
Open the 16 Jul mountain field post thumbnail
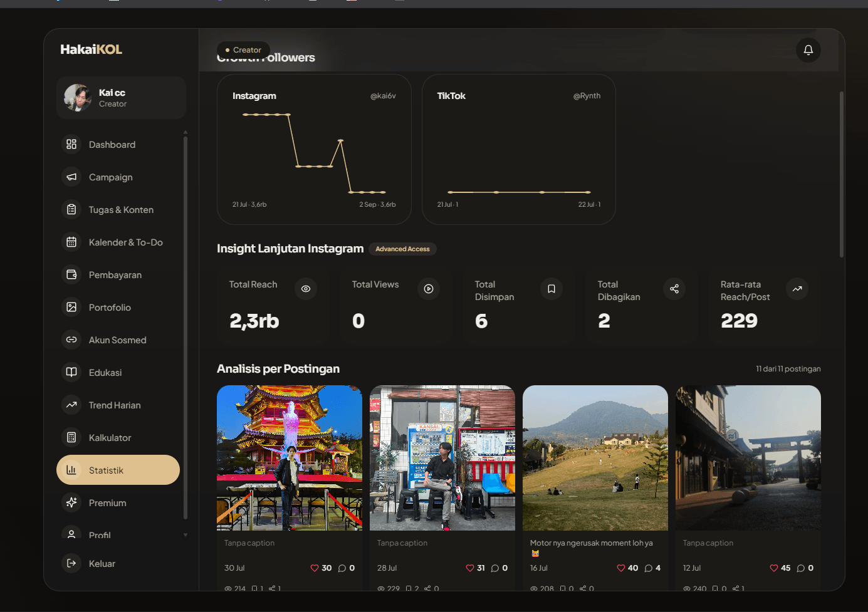[595, 458]
